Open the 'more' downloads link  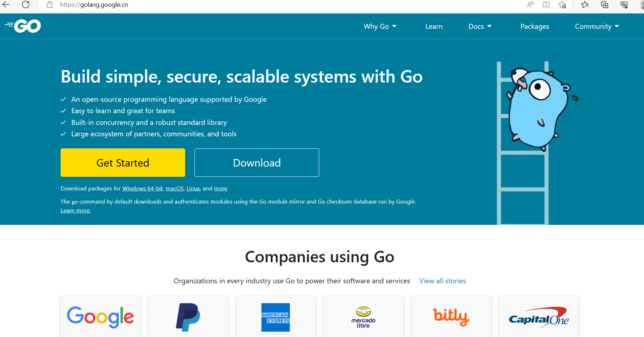pos(220,189)
